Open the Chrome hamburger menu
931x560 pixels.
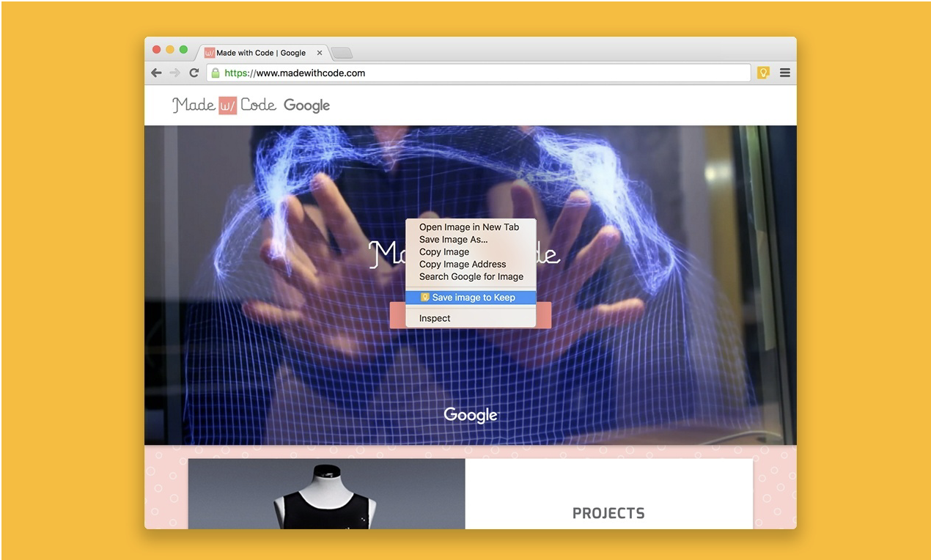point(785,73)
